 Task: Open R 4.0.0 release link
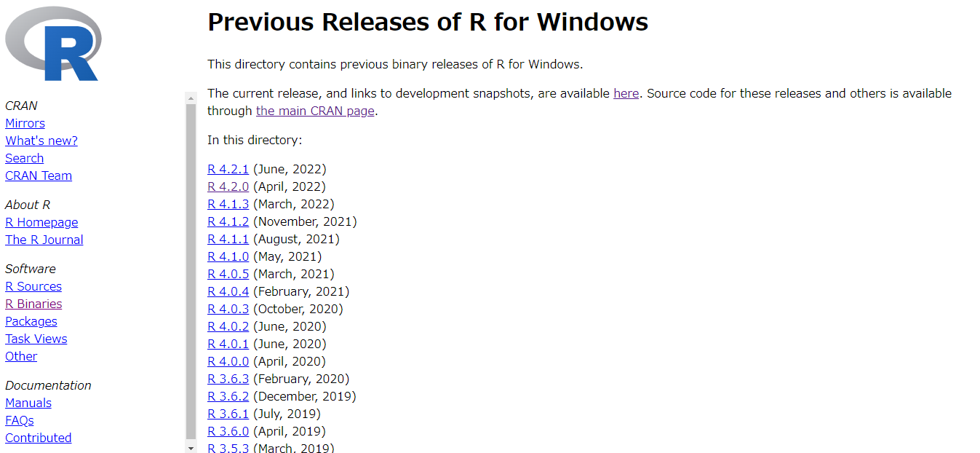228,361
